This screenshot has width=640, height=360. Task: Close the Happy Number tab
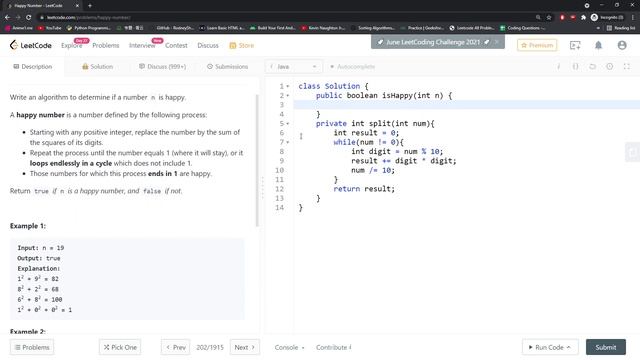pos(78,6)
